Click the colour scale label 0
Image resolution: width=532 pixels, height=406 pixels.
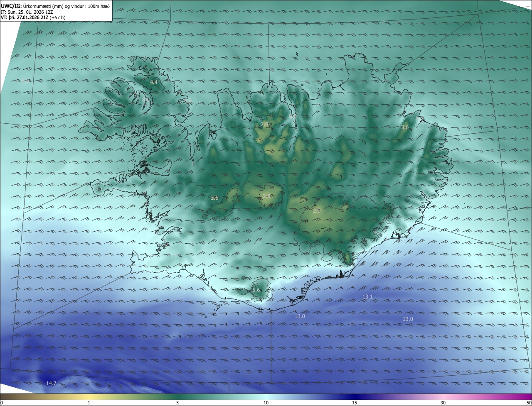(x=2, y=403)
